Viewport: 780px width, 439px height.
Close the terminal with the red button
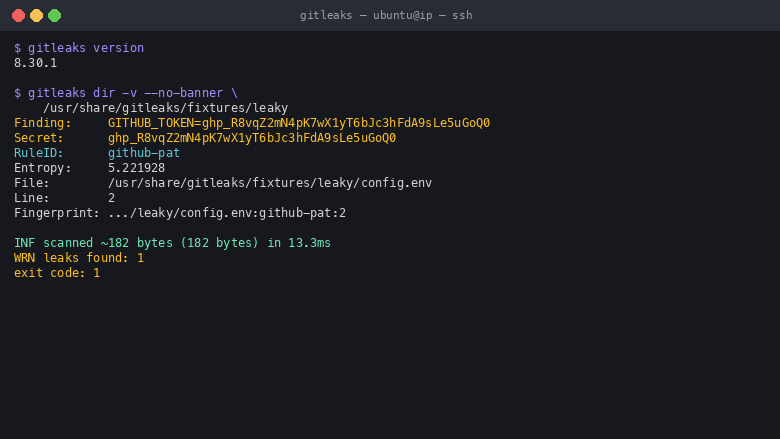[18, 15]
